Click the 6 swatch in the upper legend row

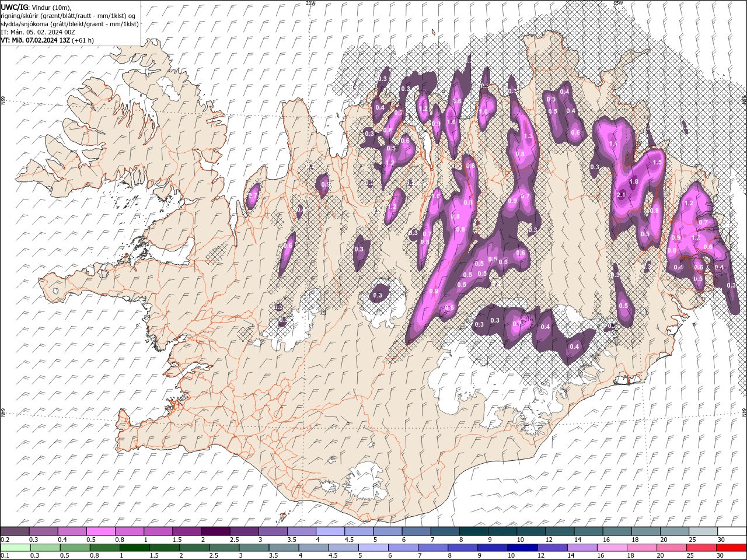[416, 531]
